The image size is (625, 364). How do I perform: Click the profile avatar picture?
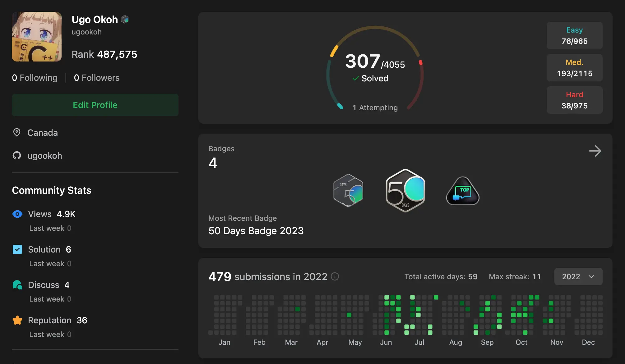click(37, 37)
